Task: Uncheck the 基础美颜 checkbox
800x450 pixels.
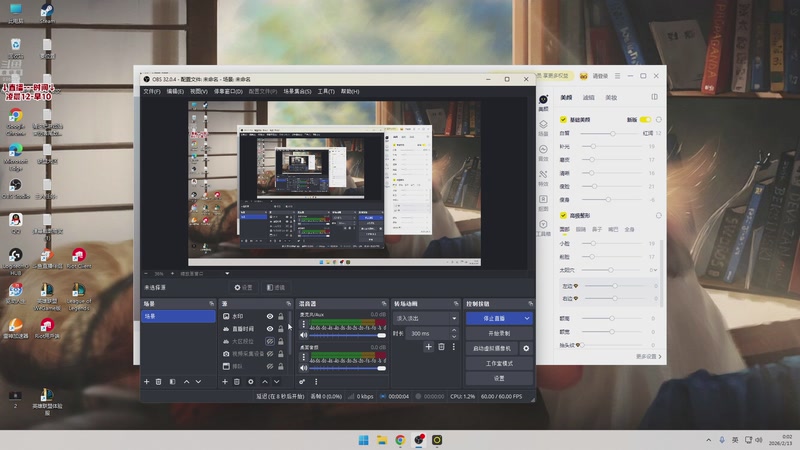Action: pyautogui.click(x=563, y=119)
